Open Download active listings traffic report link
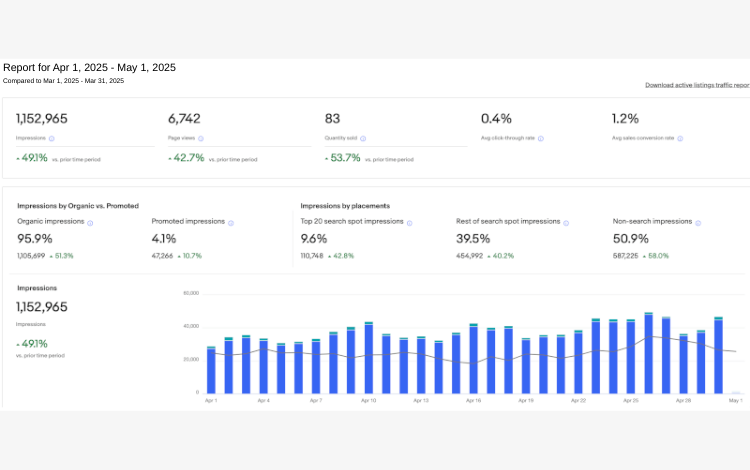This screenshot has width=750, height=470. coord(697,85)
